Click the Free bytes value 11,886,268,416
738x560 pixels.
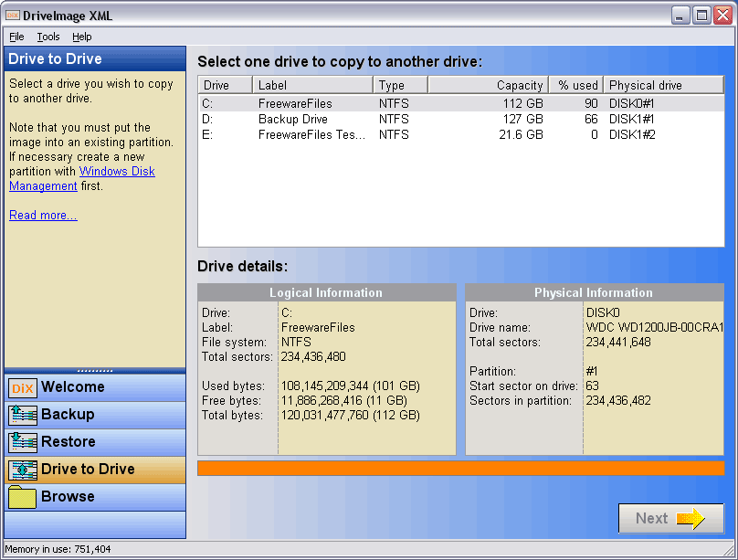click(344, 400)
